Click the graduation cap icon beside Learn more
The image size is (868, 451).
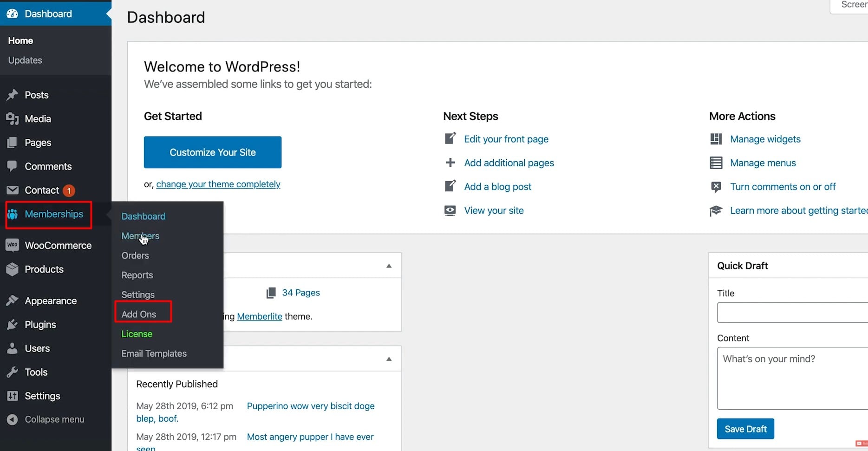point(716,211)
